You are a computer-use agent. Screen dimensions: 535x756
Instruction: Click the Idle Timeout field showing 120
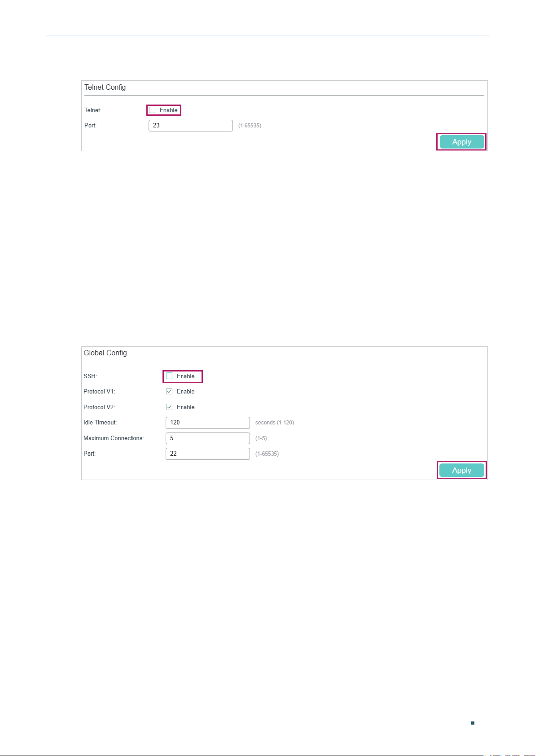208,423
